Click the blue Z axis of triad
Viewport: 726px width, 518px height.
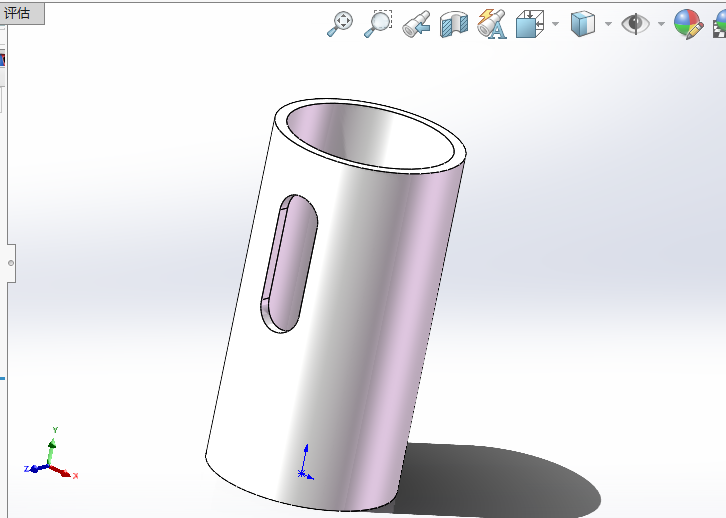coord(35,468)
